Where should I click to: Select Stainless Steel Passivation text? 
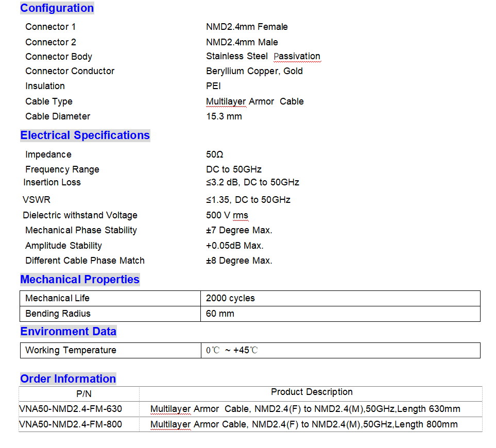[x=263, y=56]
